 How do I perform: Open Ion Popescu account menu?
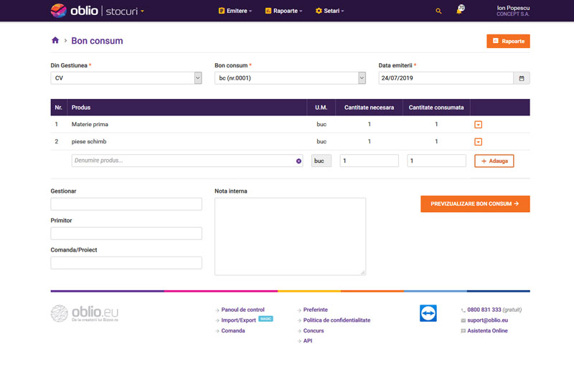click(513, 11)
